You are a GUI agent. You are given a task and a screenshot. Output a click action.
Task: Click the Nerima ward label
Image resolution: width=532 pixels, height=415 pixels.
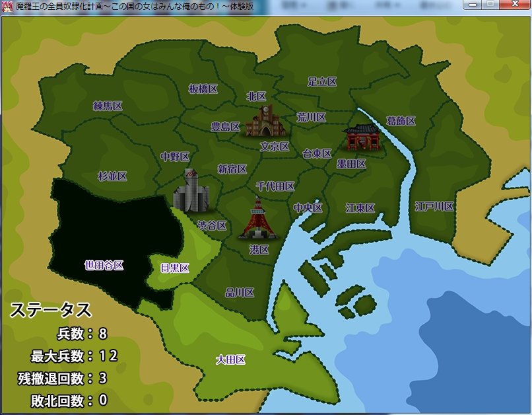pyautogui.click(x=108, y=105)
